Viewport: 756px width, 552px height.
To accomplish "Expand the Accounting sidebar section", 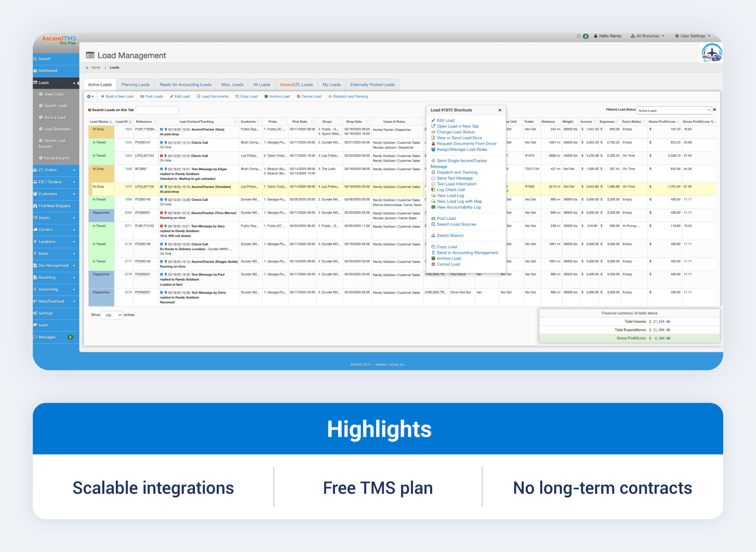I will coord(56,290).
